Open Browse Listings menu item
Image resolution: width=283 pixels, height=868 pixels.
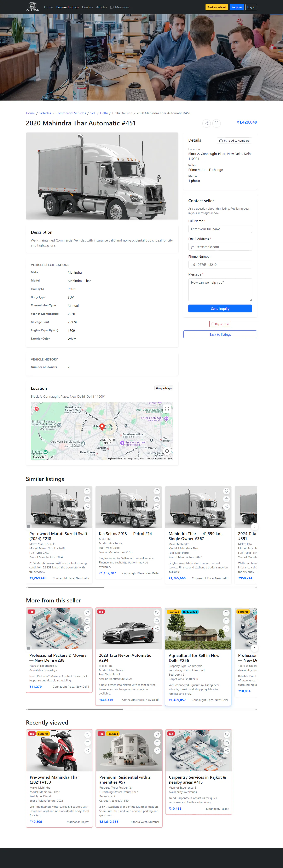tap(67, 7)
